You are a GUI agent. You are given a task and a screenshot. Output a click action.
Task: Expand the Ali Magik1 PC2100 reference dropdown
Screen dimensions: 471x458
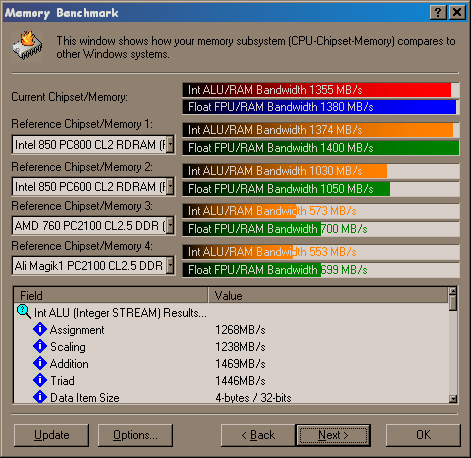point(170,265)
